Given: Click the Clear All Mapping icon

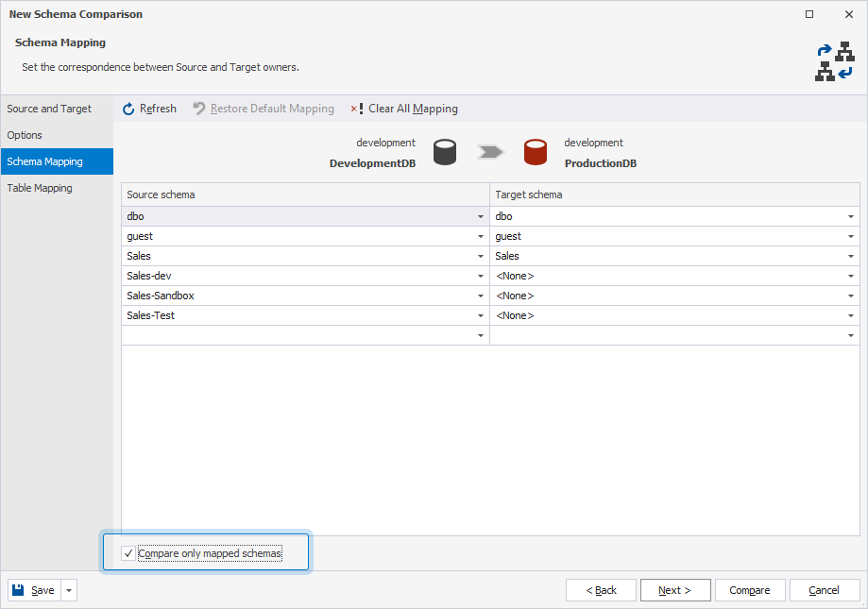Looking at the screenshot, I should coord(356,108).
